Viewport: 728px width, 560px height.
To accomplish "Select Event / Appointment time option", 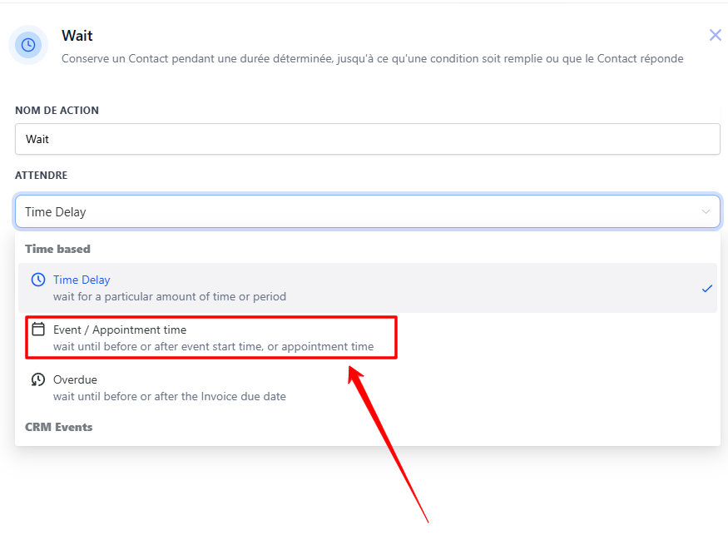I will click(x=211, y=338).
